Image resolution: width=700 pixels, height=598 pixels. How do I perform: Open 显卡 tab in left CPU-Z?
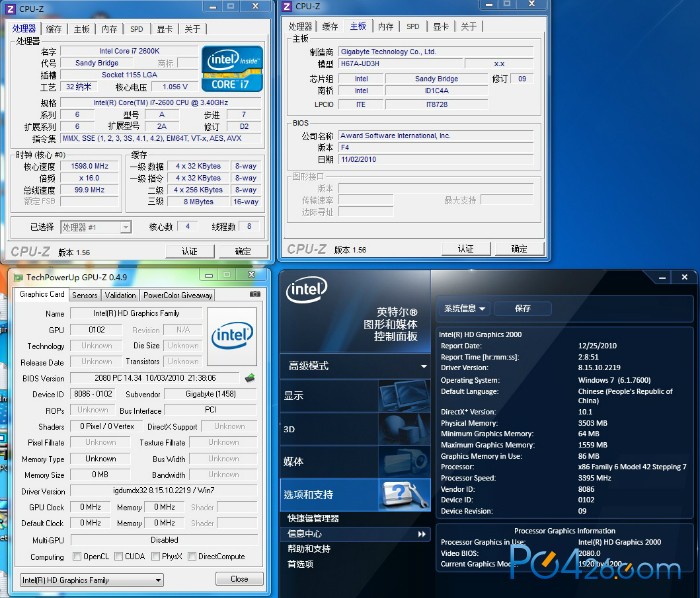coord(164,29)
